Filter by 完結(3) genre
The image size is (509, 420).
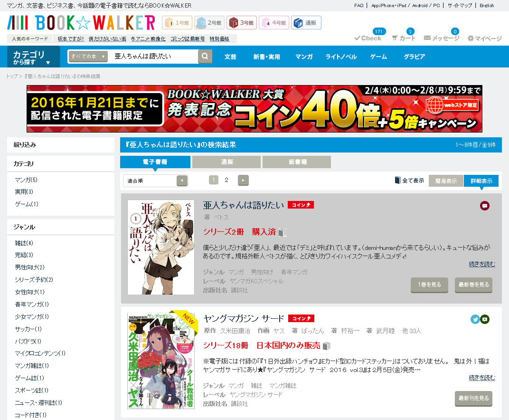pos(24,255)
